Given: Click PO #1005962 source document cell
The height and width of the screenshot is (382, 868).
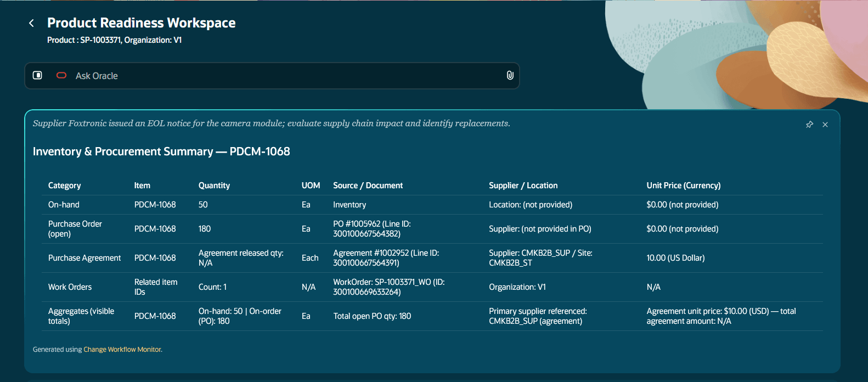Looking at the screenshot, I should [x=372, y=229].
